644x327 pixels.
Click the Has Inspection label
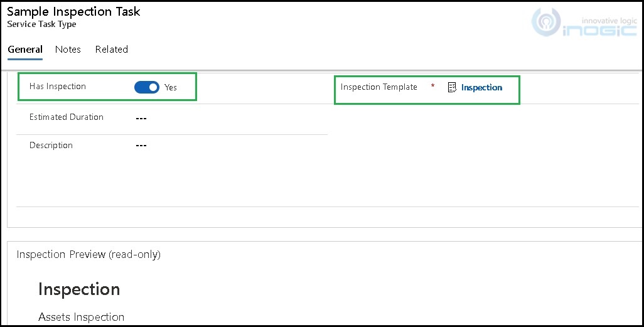click(58, 87)
